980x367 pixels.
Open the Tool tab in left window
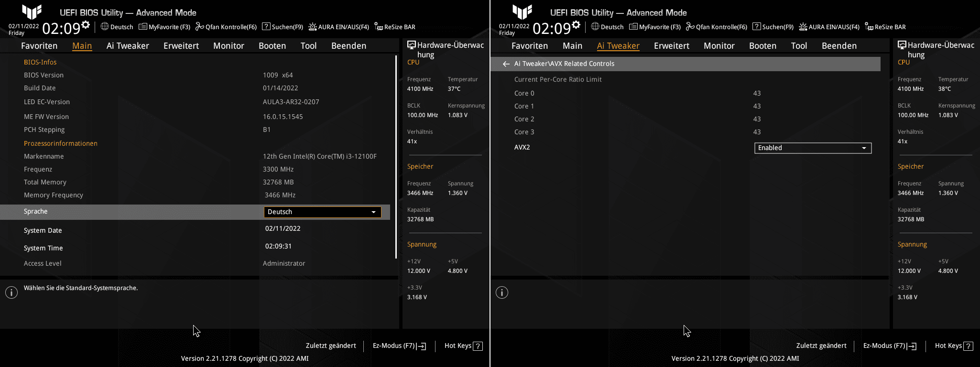pyautogui.click(x=308, y=46)
